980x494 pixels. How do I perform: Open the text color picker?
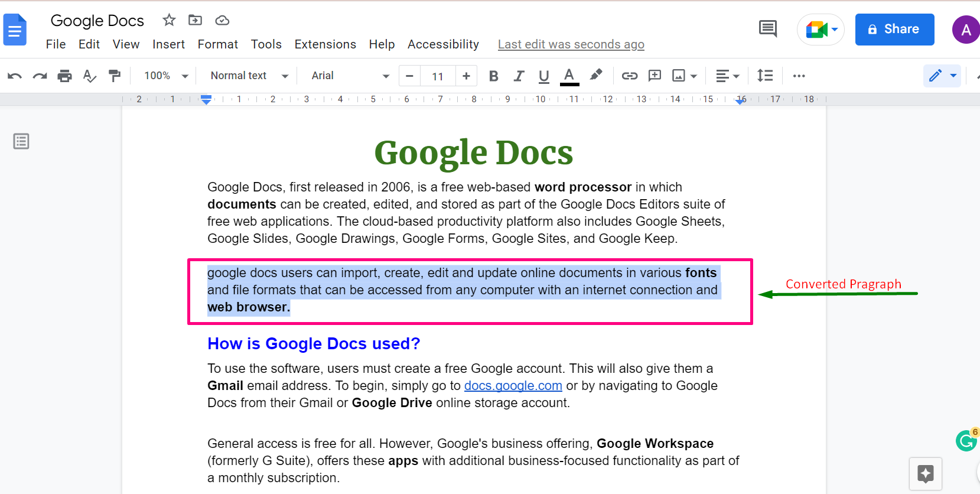[x=569, y=76]
